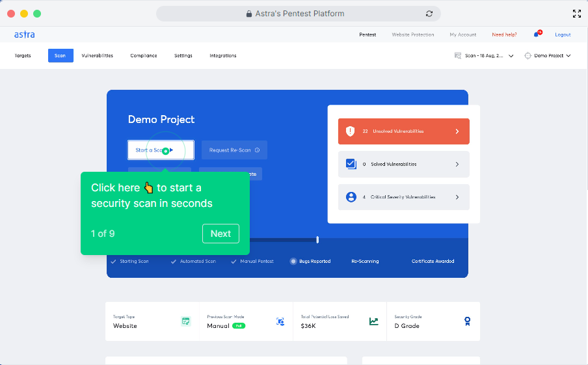Click Next in the tour tooltip
This screenshot has height=365, width=588.
(x=220, y=234)
